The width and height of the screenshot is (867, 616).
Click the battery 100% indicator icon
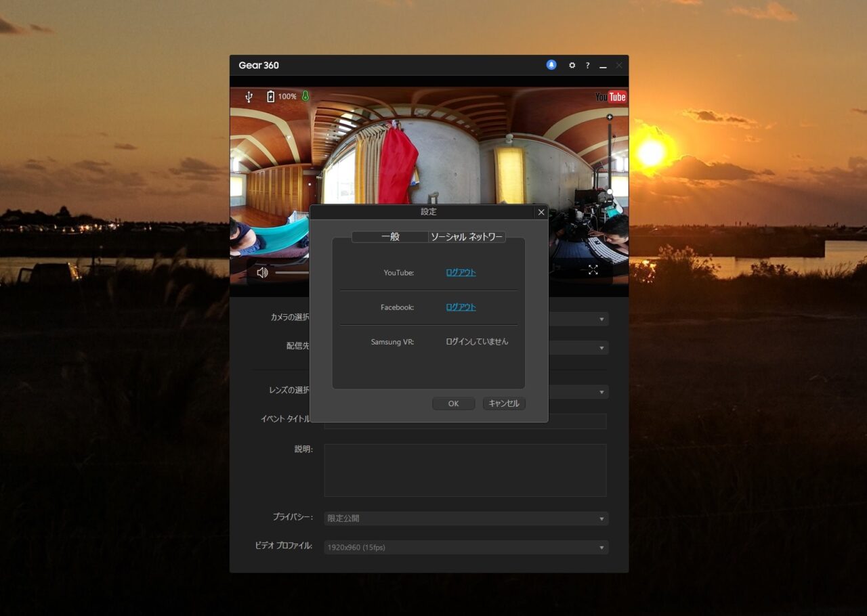[x=271, y=97]
